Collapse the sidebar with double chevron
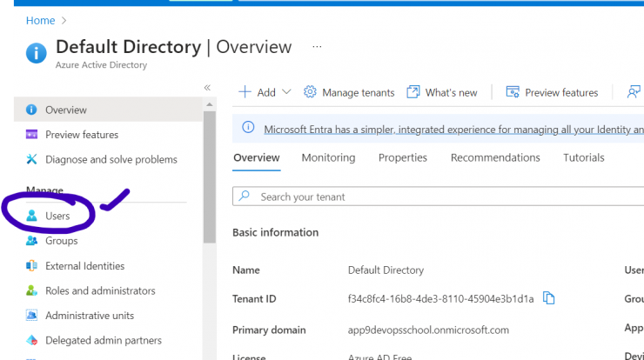The height and width of the screenshot is (360, 644). pyautogui.click(x=207, y=88)
